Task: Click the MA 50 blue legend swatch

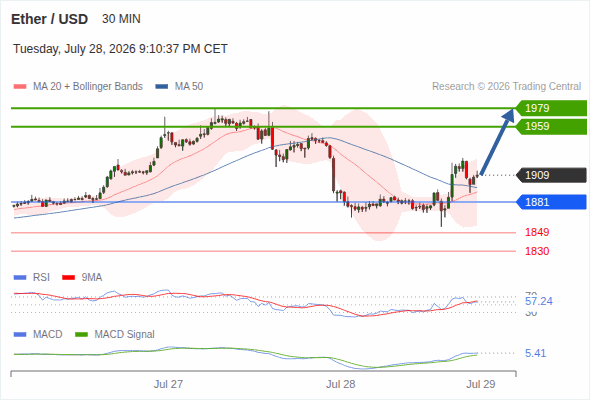Action: pyautogui.click(x=162, y=87)
